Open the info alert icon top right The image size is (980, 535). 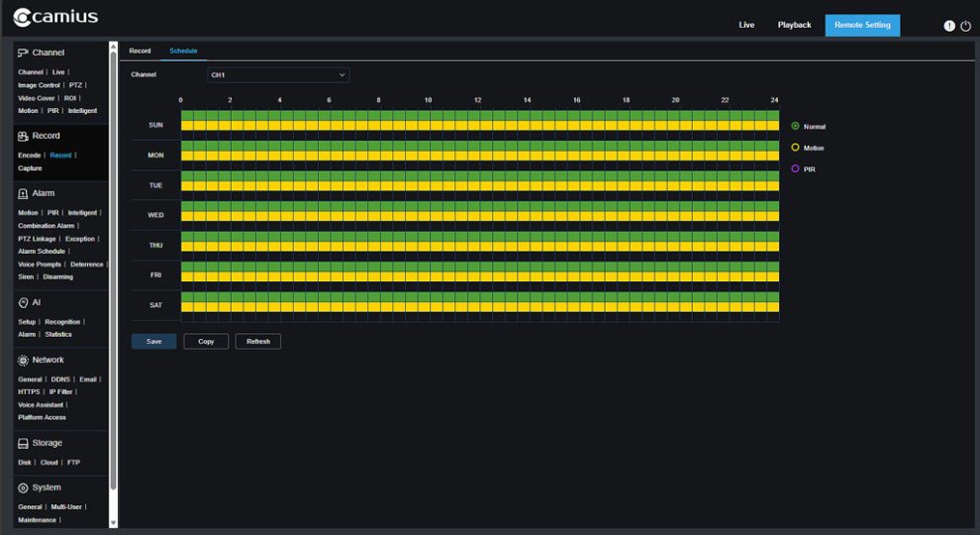click(949, 26)
